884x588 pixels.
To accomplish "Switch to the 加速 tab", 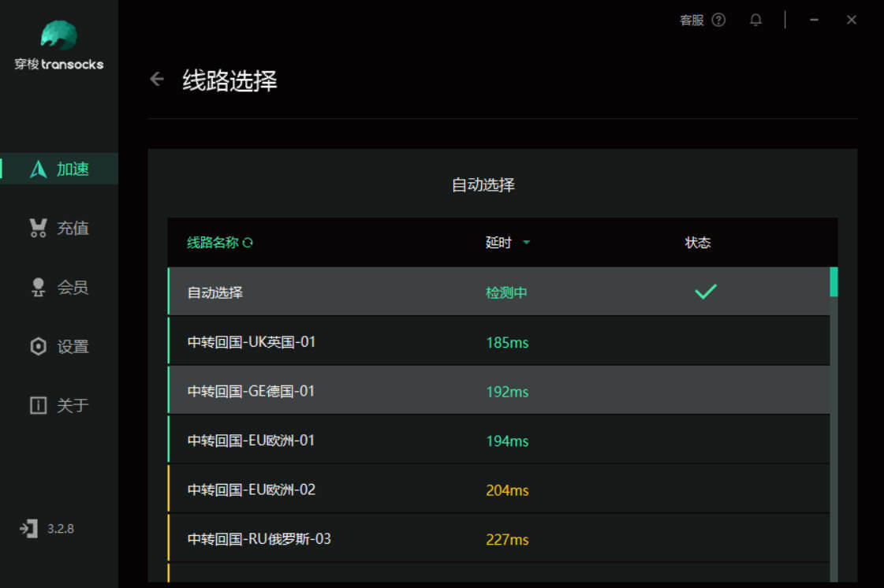I will coord(59,169).
